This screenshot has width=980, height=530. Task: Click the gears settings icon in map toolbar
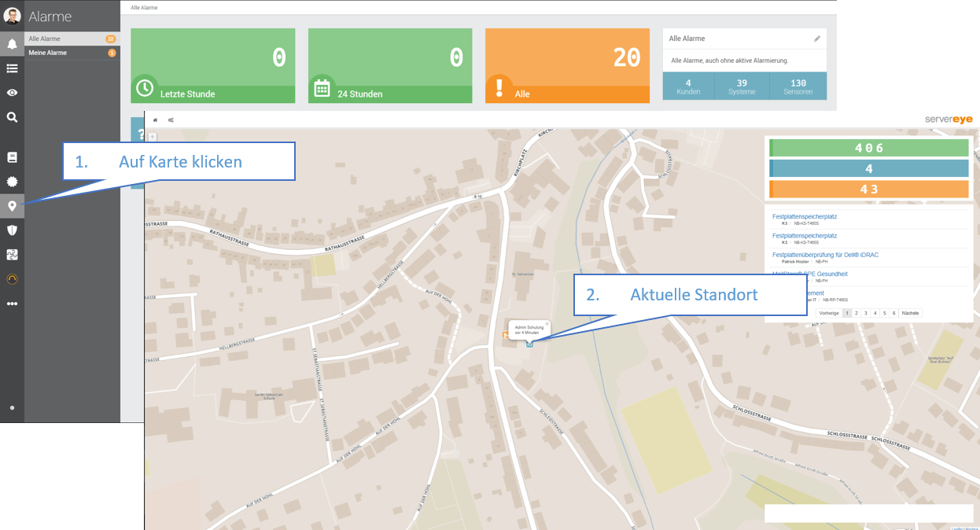tap(171, 120)
